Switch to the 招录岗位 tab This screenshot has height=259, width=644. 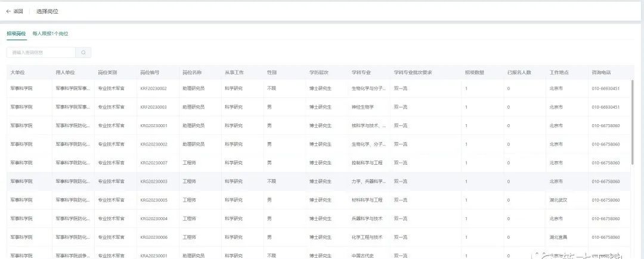tap(17, 33)
